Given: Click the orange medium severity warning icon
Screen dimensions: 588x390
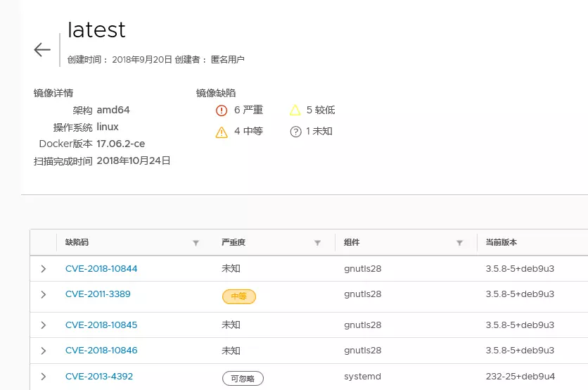Looking at the screenshot, I should [222, 132].
